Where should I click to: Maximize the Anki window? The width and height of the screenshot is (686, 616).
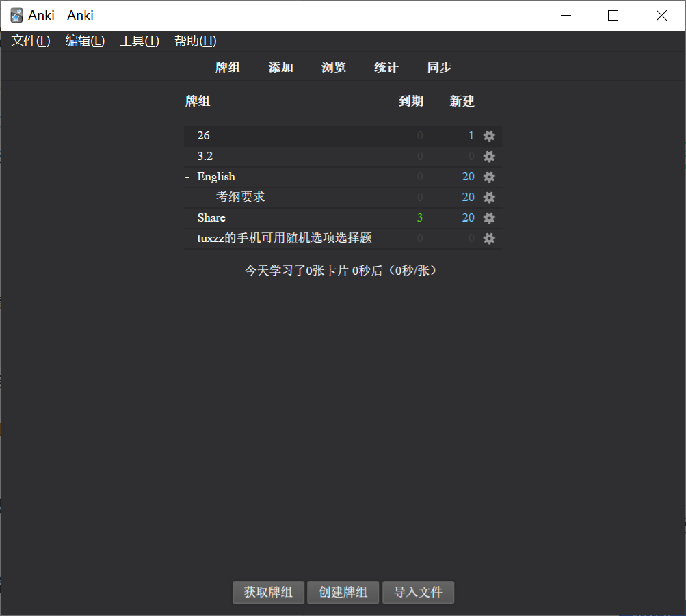[x=613, y=15]
